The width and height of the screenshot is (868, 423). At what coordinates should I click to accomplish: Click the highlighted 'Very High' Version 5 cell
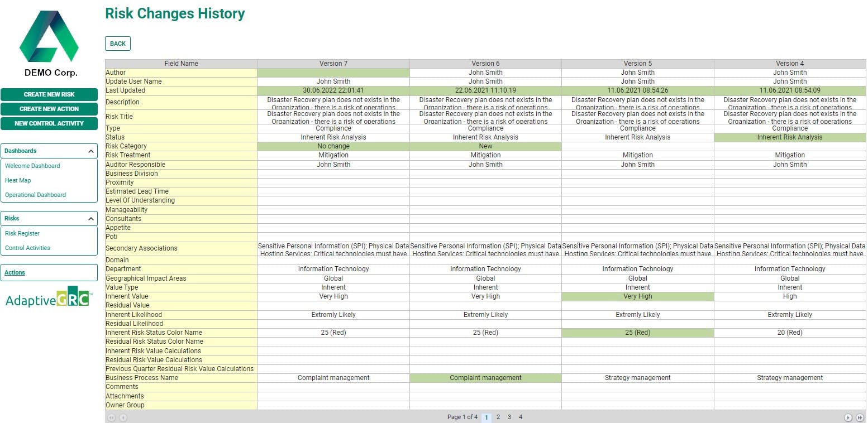point(638,296)
